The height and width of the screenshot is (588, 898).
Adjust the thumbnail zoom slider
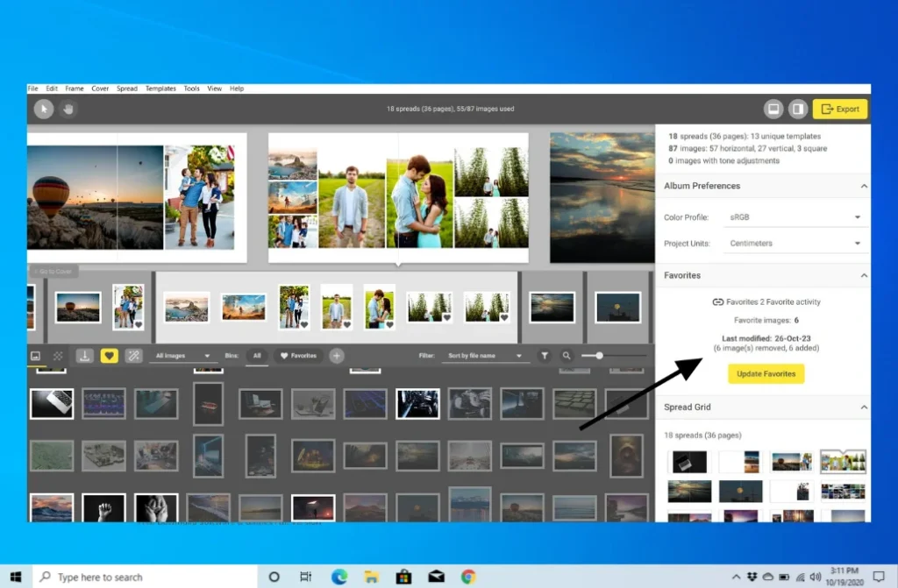[600, 356]
